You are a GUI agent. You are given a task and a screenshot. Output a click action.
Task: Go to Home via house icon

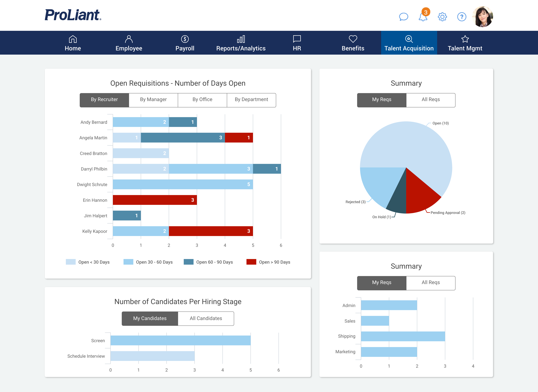[x=73, y=39]
